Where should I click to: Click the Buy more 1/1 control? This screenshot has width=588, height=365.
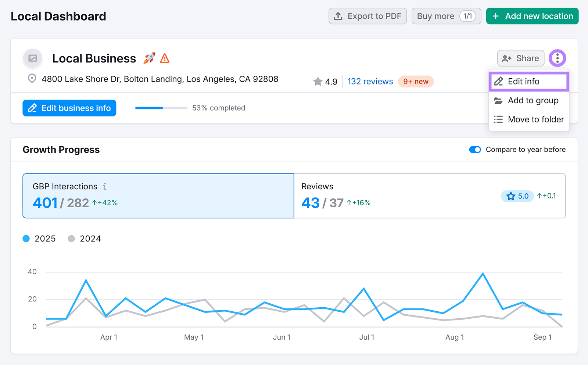(446, 16)
